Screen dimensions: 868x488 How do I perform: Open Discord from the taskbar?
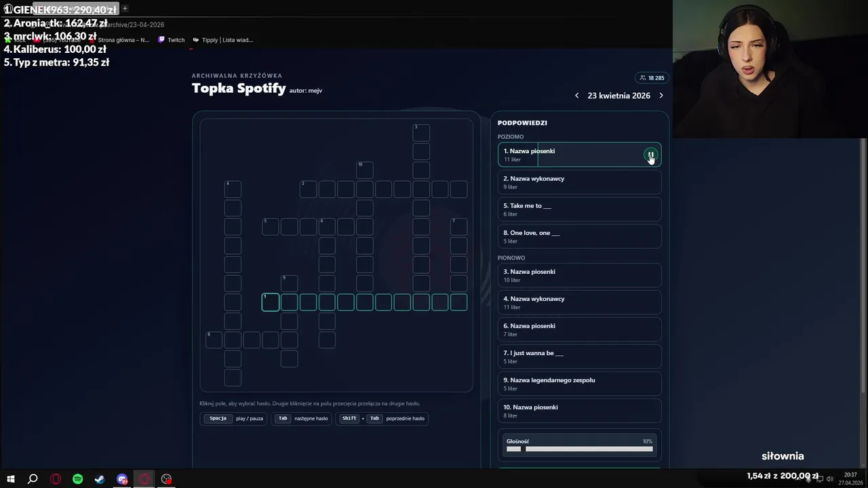pyautogui.click(x=122, y=479)
